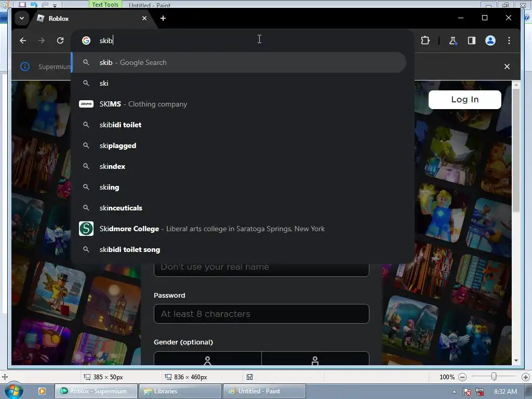Switch to 'Untitled - Paint' taskbar button
The height and width of the screenshot is (399, 532).
(x=264, y=391)
